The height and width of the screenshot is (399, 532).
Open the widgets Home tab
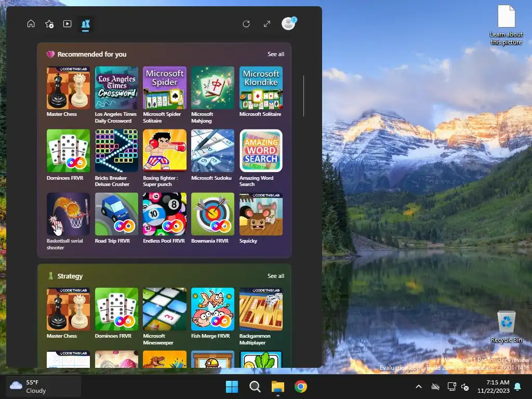[x=31, y=24]
